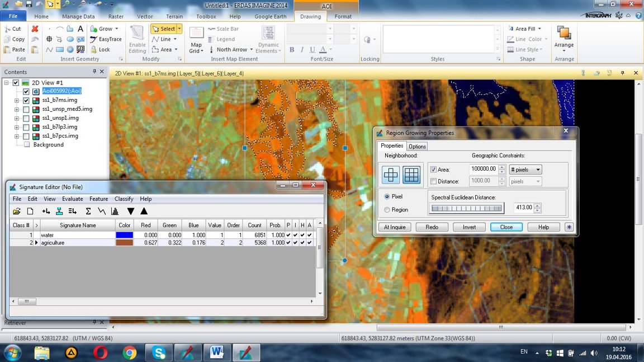Image resolution: width=644 pixels, height=362 pixels.
Task: Click the statistics sigma icon
Action: [88, 211]
